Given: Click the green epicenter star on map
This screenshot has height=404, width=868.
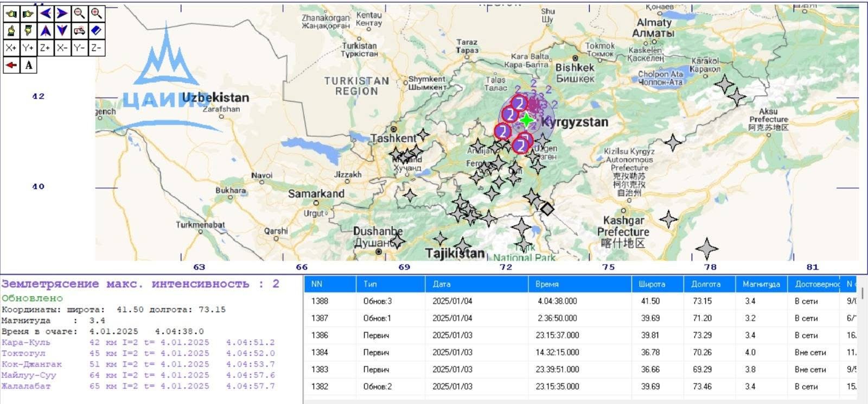Looking at the screenshot, I should click(x=526, y=120).
